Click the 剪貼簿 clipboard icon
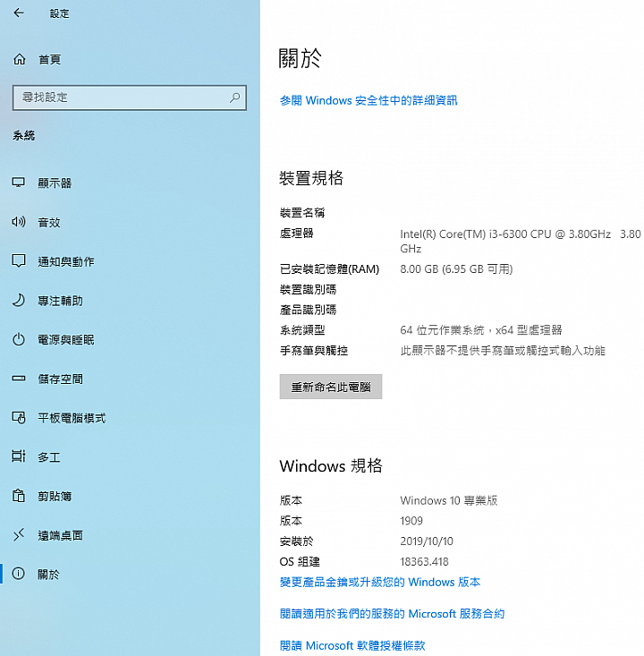 pyautogui.click(x=19, y=496)
